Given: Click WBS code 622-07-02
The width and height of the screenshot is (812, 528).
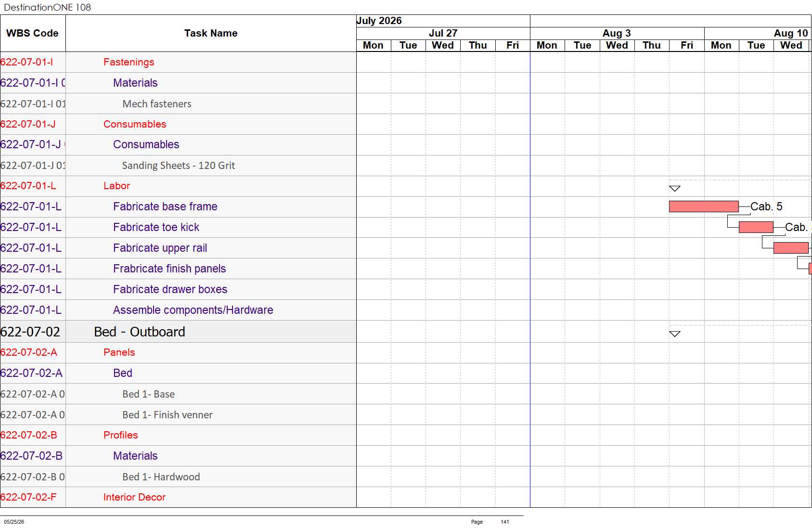Looking at the screenshot, I should point(30,332).
